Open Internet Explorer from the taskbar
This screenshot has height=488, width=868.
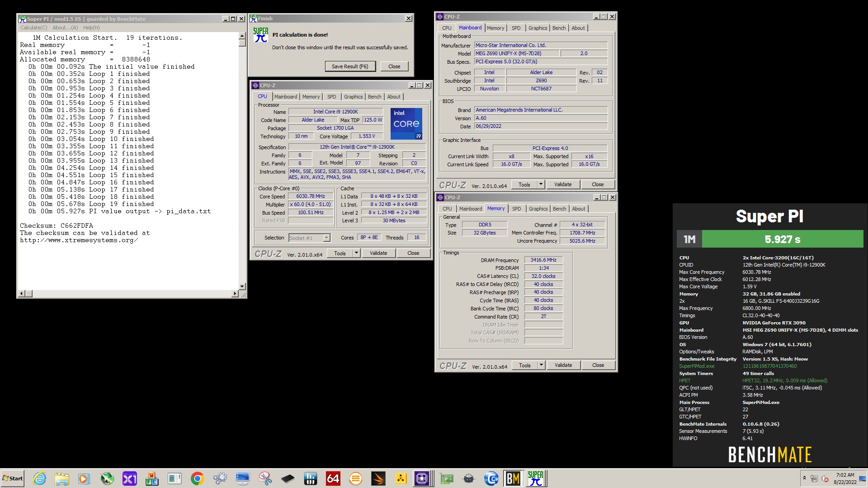(39, 479)
